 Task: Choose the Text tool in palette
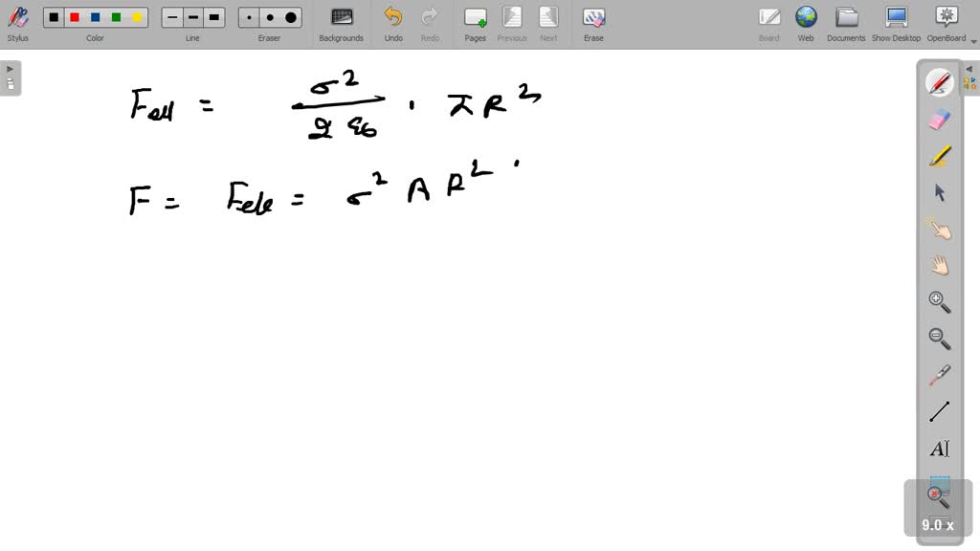click(940, 449)
